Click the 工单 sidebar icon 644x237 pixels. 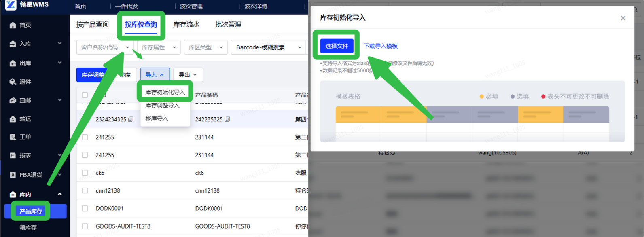13,137
